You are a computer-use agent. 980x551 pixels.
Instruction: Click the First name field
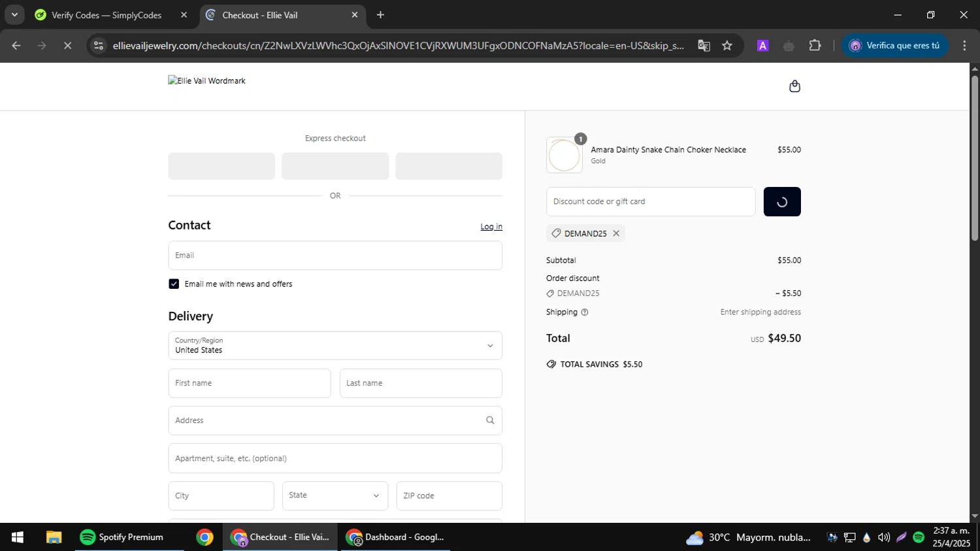[250, 383]
